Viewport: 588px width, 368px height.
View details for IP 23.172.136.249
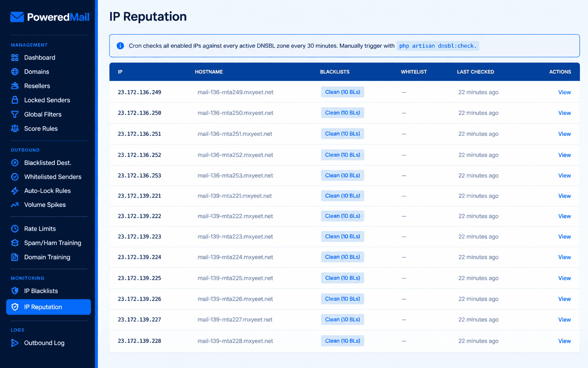pos(564,92)
